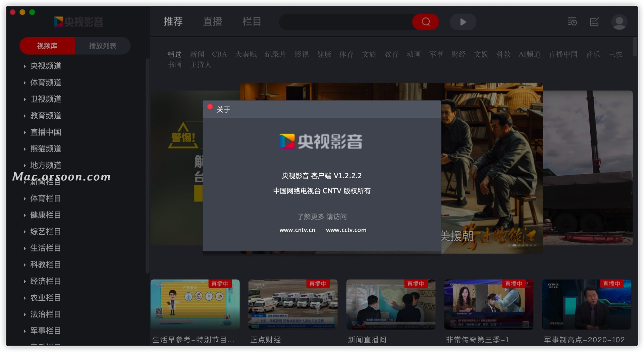Click the play button beside search
The height and width of the screenshot is (352, 644).
463,22
